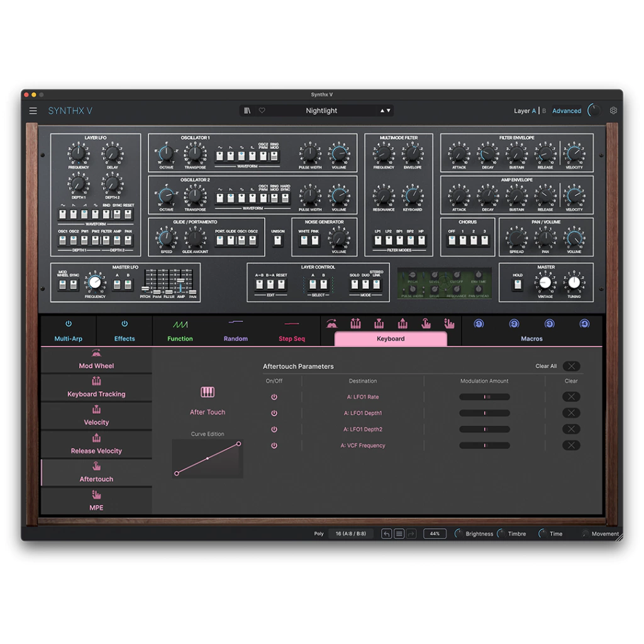The width and height of the screenshot is (644, 644).
Task: Toggle the Multi-Arp power switch
Action: click(x=69, y=324)
